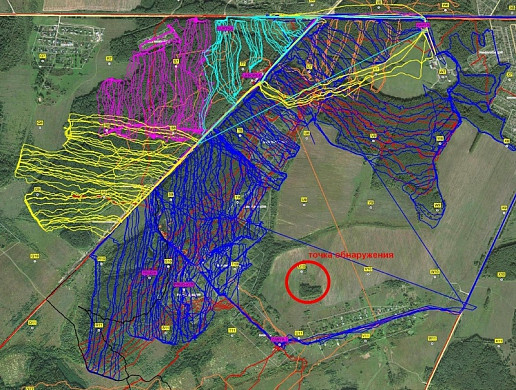Click the magenta label where cyan tracks meet the diagonal line
Screen dimensions: 516x390
pos(252,76)
